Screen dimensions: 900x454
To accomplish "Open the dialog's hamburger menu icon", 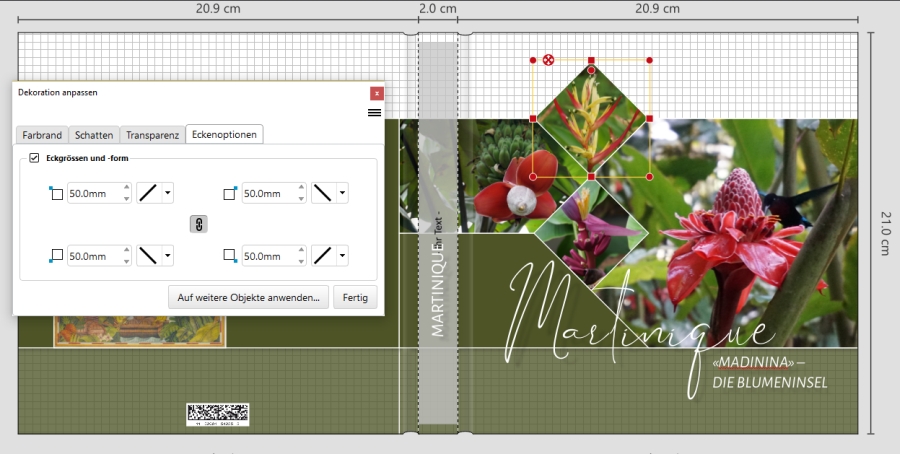I will (374, 113).
